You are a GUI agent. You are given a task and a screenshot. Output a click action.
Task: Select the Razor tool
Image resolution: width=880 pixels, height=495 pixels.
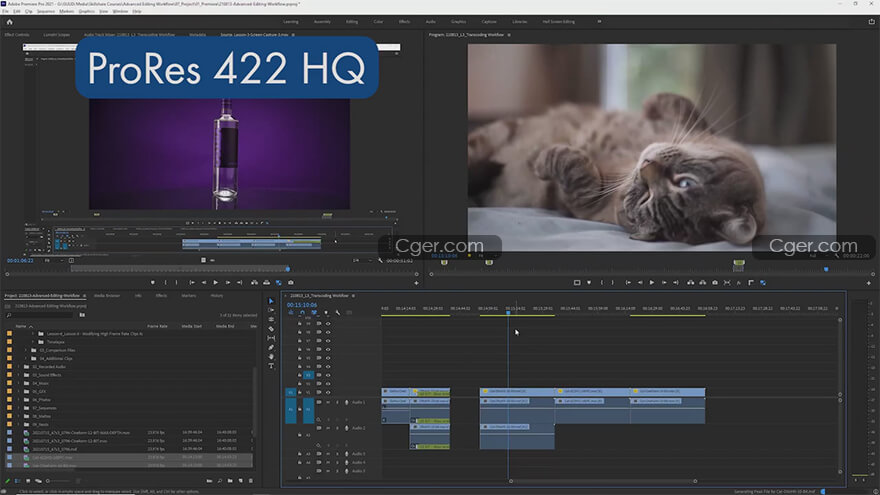click(271, 329)
